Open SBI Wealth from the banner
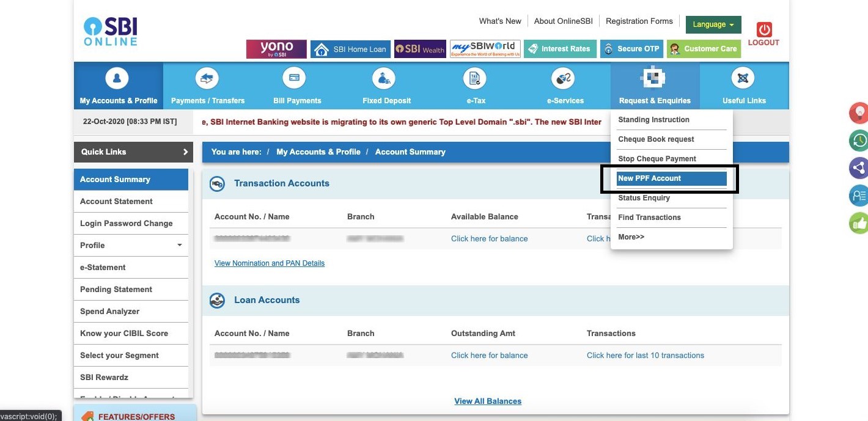This screenshot has height=421, width=868. coord(420,48)
